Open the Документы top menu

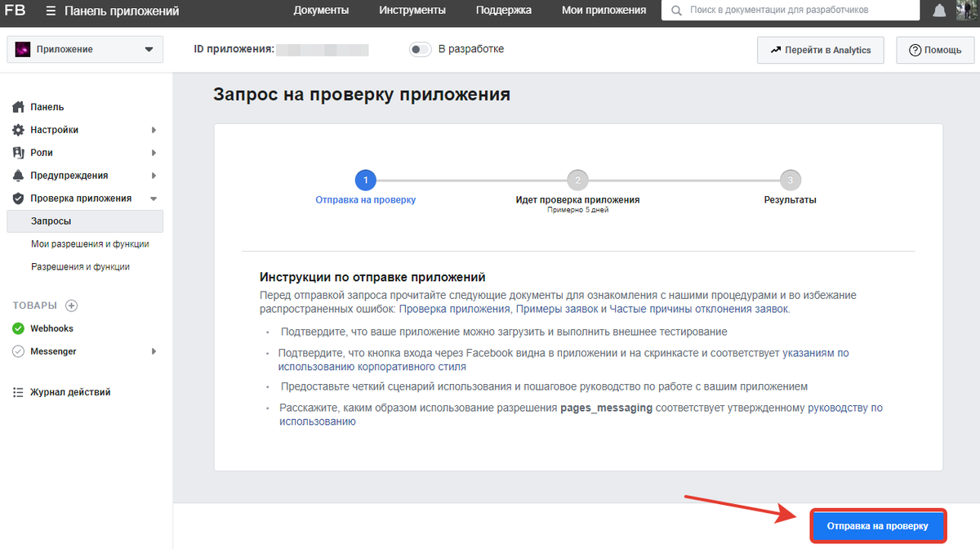coord(321,11)
